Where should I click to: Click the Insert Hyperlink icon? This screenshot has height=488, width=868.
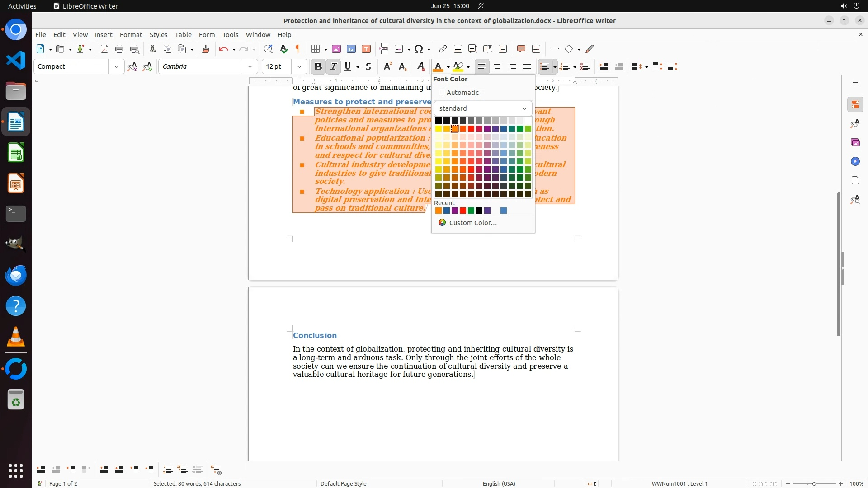(443, 49)
